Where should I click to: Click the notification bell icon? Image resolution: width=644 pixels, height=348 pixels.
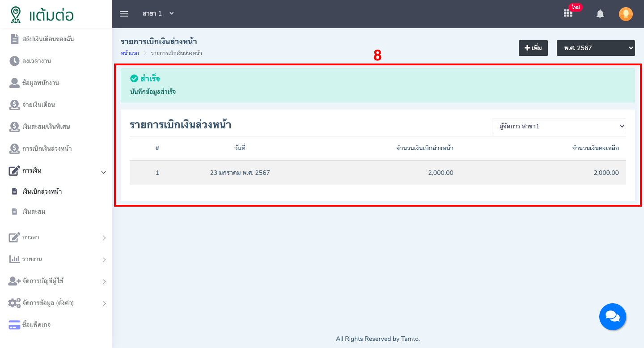pyautogui.click(x=600, y=14)
